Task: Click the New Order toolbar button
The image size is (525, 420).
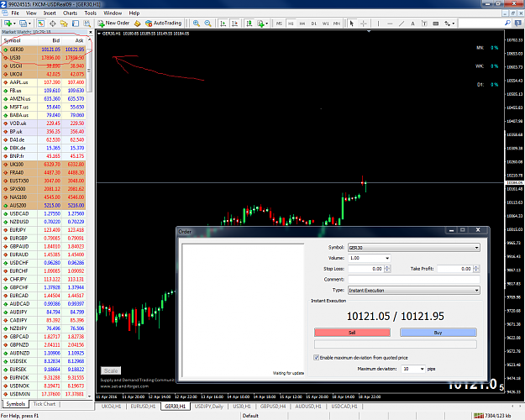Action: point(114,24)
